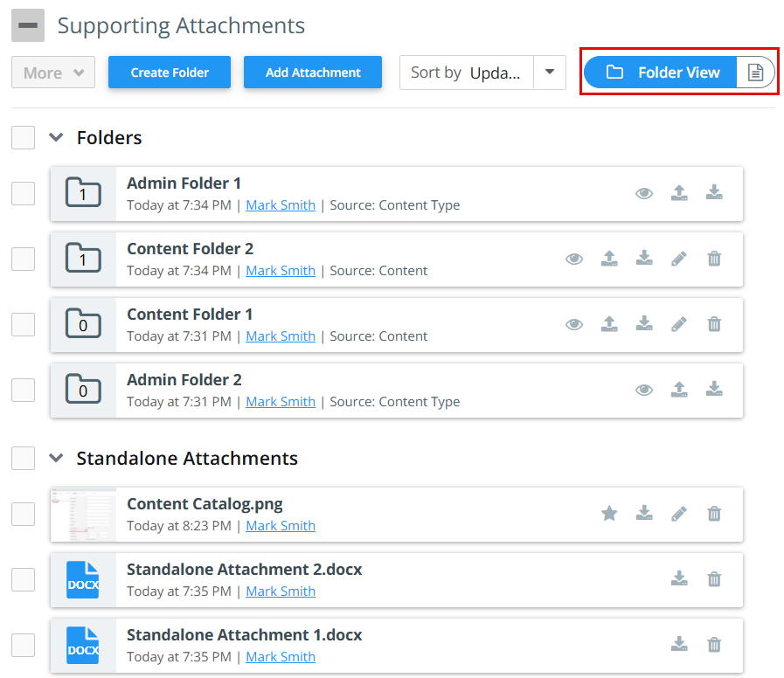Download Standalone Attachment 2.docx

tap(679, 579)
